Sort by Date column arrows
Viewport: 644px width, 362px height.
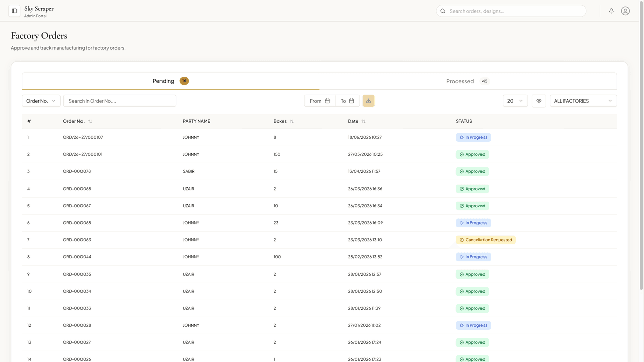click(364, 121)
